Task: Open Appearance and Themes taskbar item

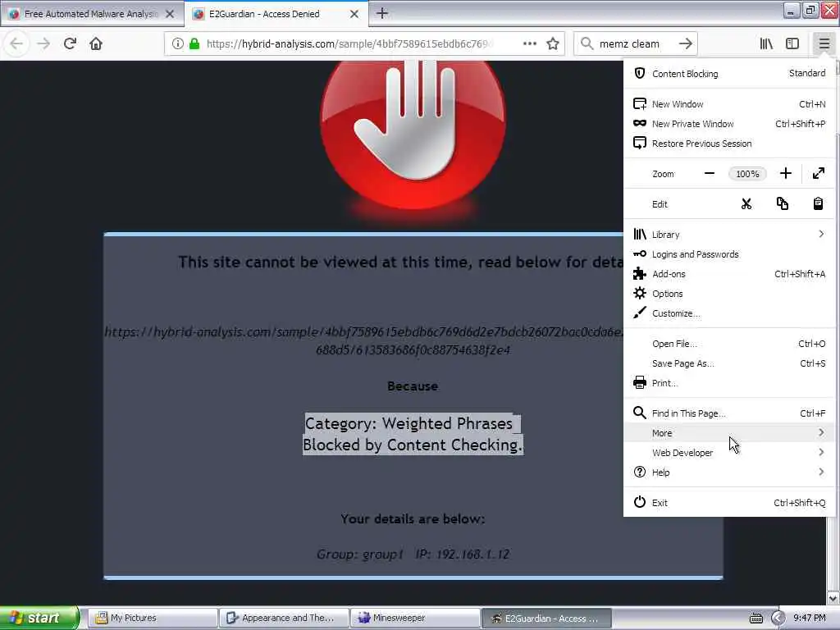Action: (x=283, y=619)
